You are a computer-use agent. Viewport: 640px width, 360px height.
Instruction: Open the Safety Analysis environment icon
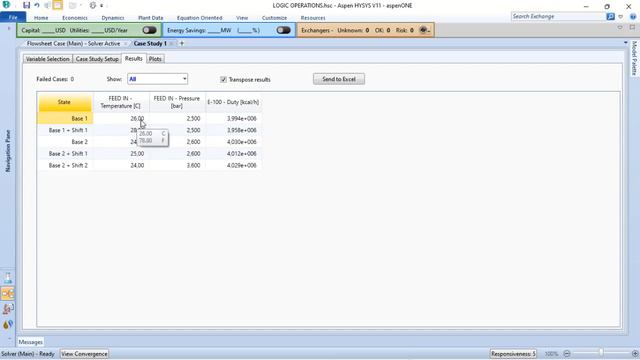click(x=8, y=309)
